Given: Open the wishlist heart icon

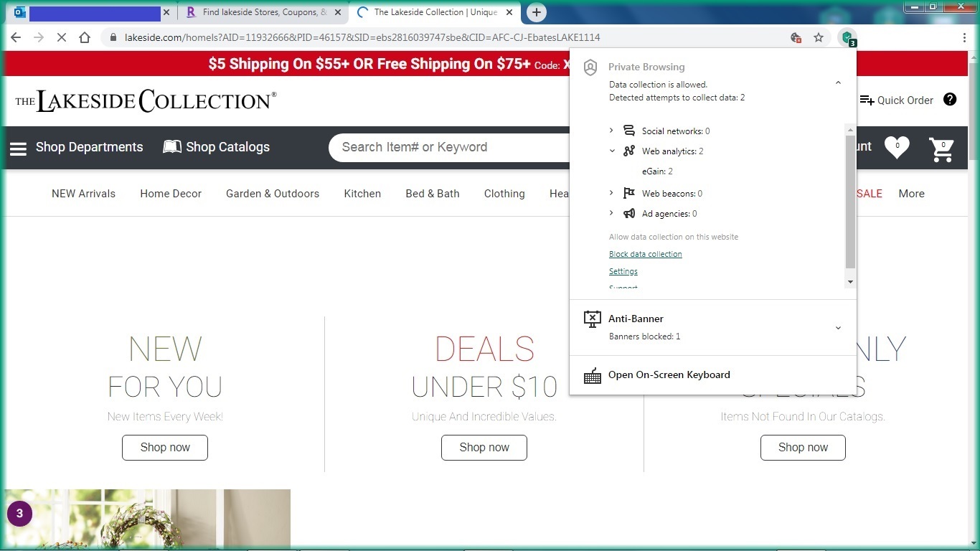Looking at the screenshot, I should tap(897, 147).
